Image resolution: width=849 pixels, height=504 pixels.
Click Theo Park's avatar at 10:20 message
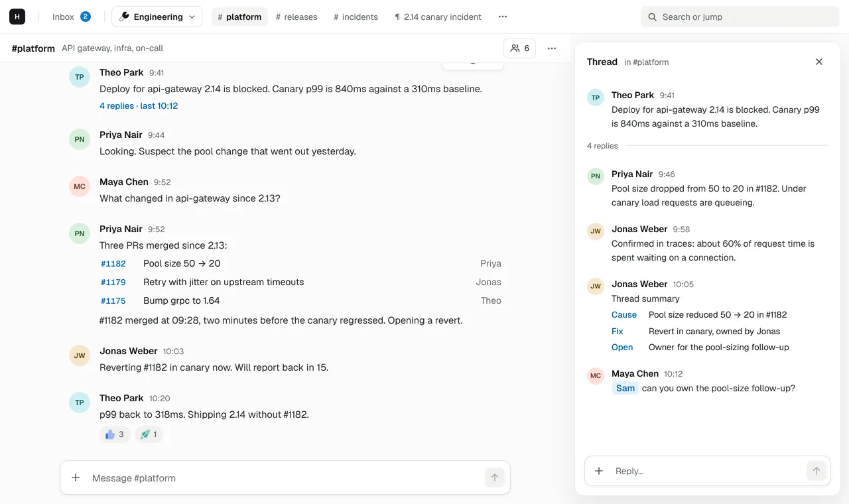tap(80, 403)
